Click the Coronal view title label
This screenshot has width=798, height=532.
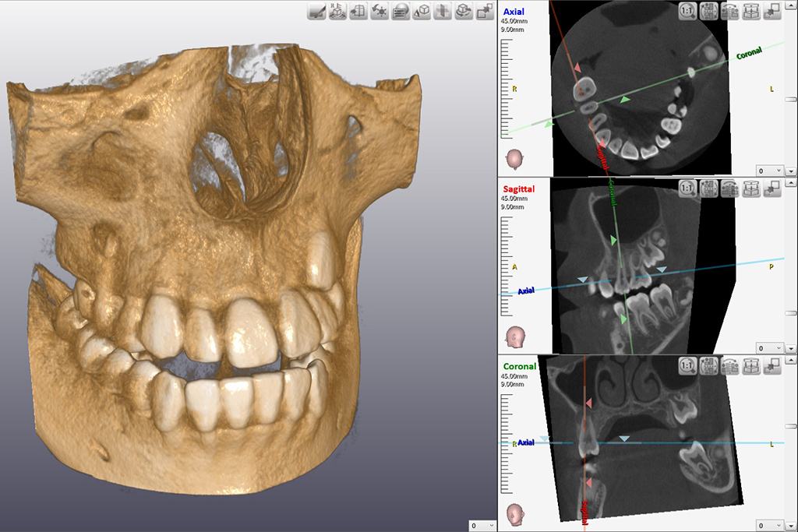tap(520, 366)
